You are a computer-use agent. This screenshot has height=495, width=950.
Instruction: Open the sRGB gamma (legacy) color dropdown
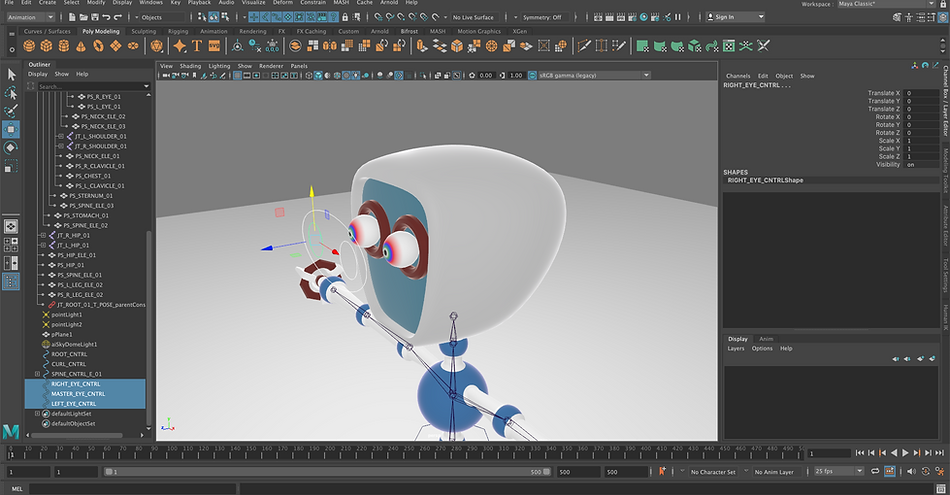click(x=594, y=75)
